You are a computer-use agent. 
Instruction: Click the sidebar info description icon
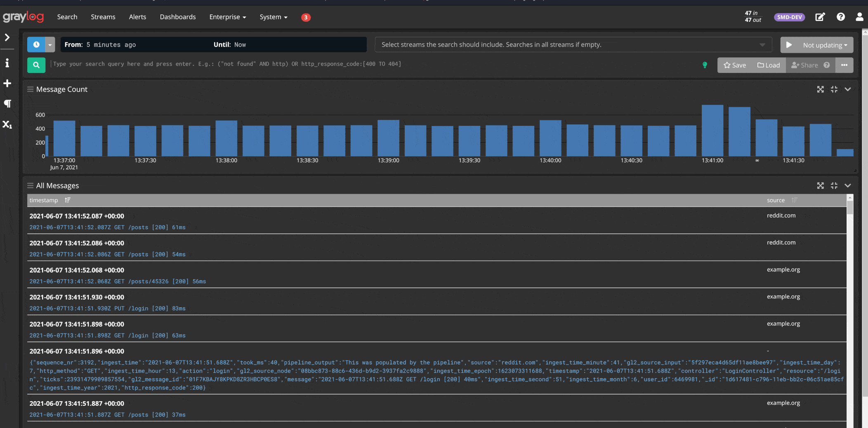[x=7, y=63]
